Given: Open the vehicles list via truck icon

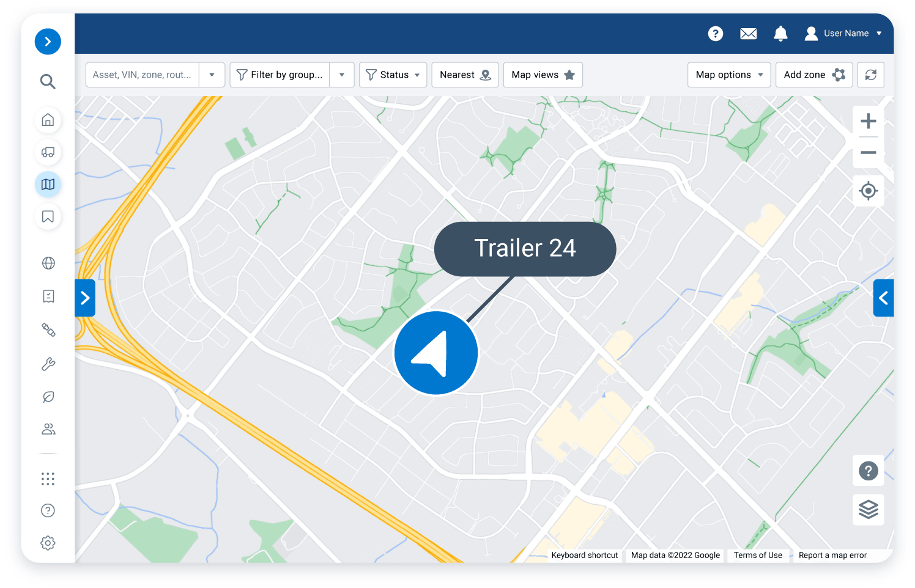Looking at the screenshot, I should pyautogui.click(x=48, y=152).
